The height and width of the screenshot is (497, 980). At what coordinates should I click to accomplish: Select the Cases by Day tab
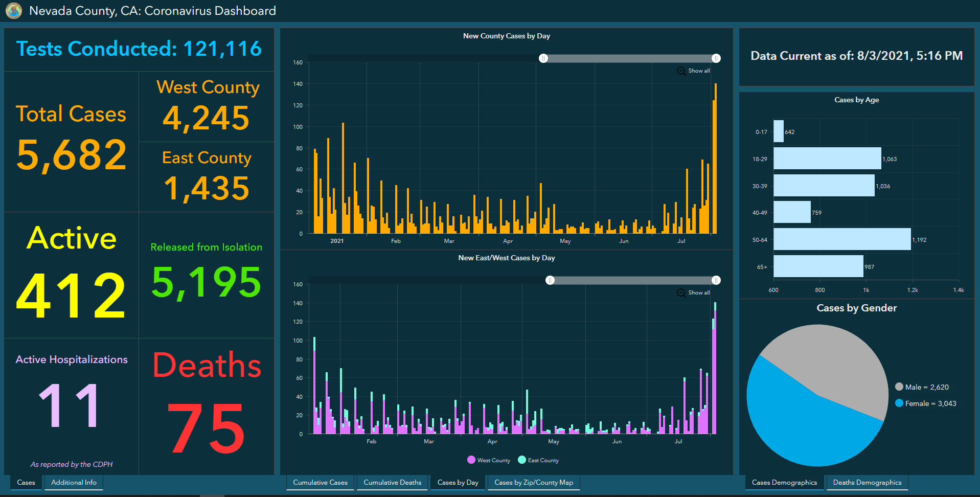(458, 483)
